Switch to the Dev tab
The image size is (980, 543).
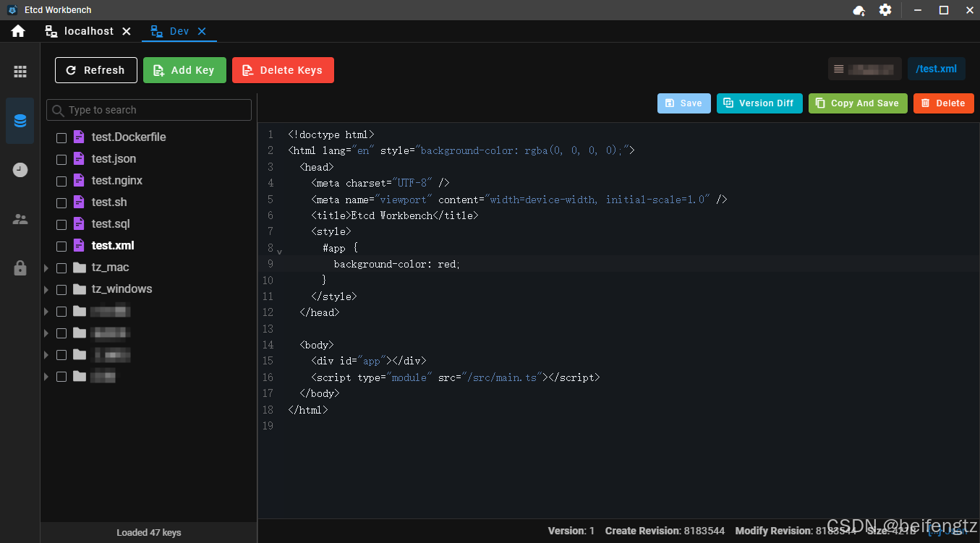[179, 31]
